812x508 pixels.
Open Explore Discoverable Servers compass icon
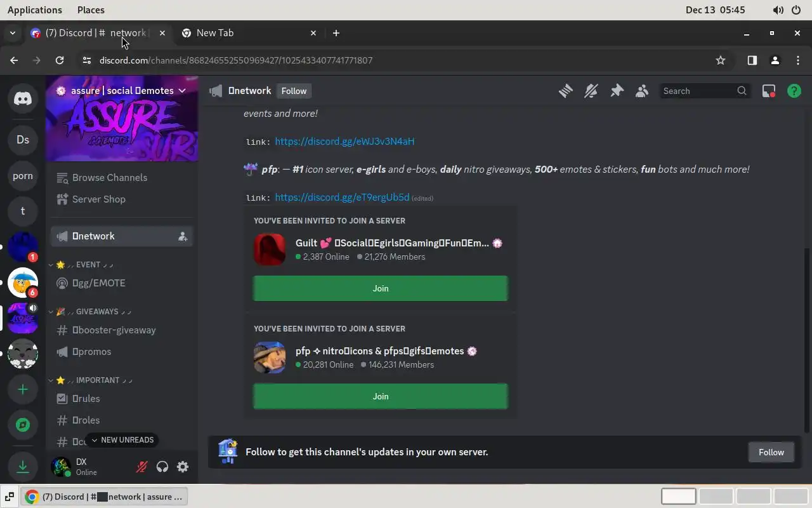point(23,425)
